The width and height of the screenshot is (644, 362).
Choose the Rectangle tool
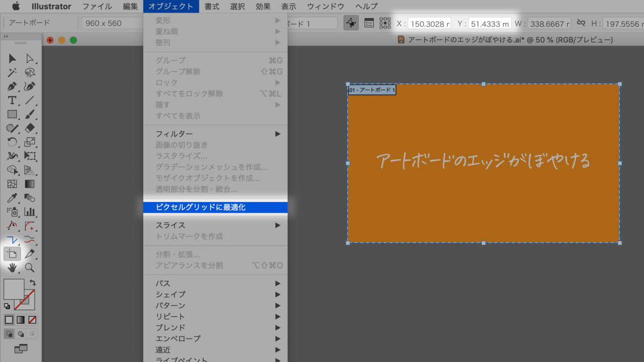pos(13,114)
